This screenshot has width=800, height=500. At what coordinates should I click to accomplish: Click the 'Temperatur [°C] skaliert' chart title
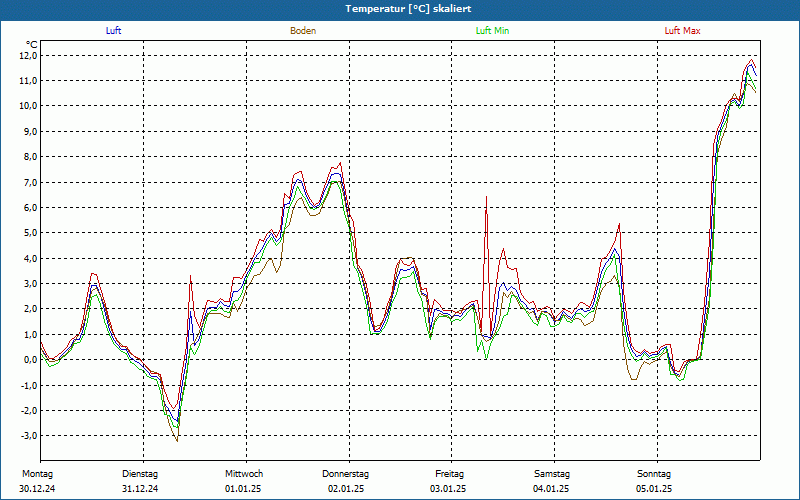[x=399, y=8]
